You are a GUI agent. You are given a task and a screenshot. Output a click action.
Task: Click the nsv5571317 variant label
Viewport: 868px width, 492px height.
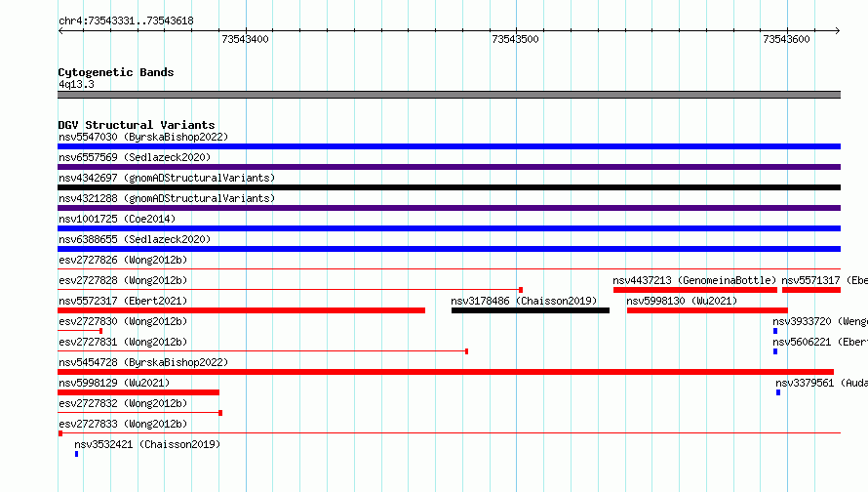coord(824,280)
